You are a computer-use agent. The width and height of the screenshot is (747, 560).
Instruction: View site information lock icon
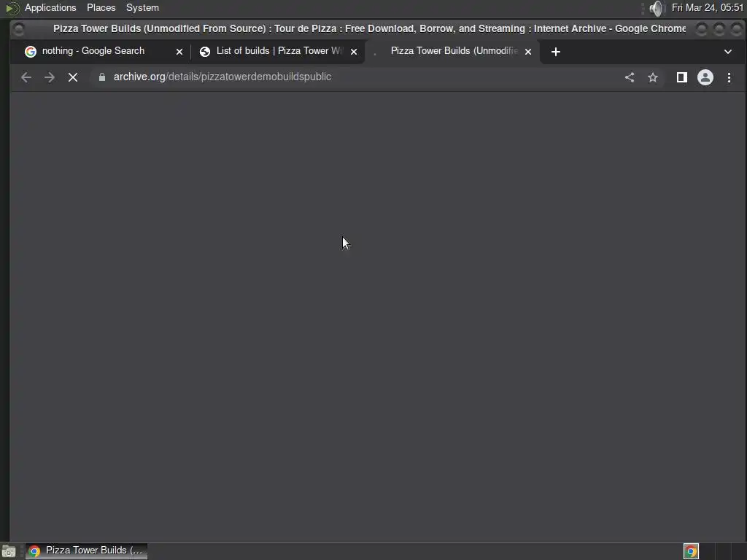click(102, 77)
